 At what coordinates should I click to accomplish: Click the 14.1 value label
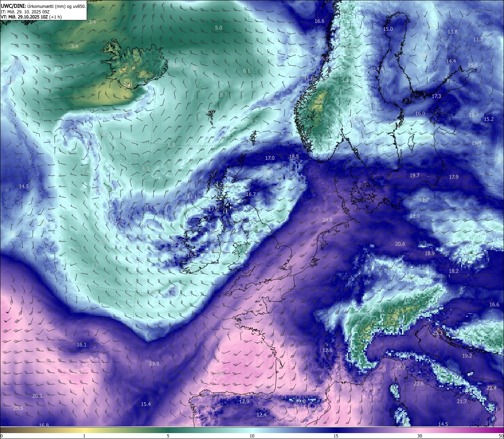tap(192, 197)
